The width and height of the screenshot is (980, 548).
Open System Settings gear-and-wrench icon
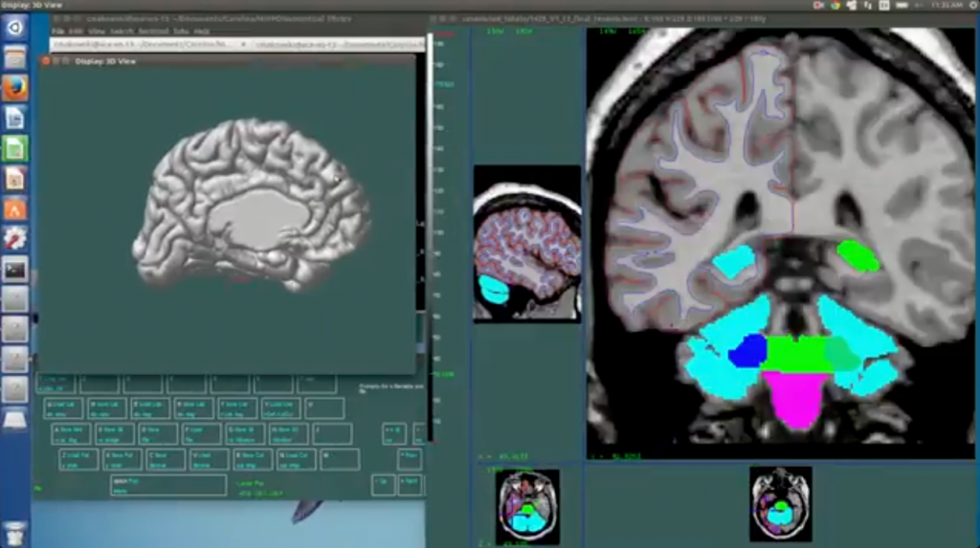click(15, 238)
